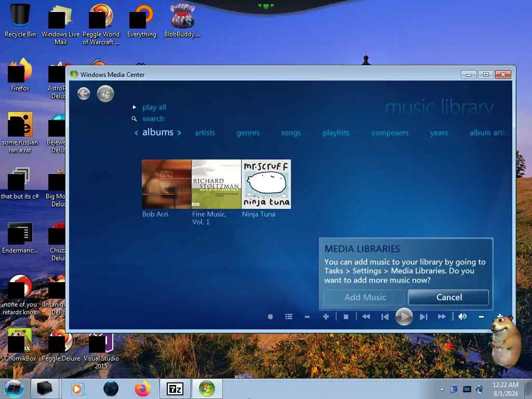532x399 pixels.
Task: Click the Ninja Tuna album title
Action: click(259, 214)
